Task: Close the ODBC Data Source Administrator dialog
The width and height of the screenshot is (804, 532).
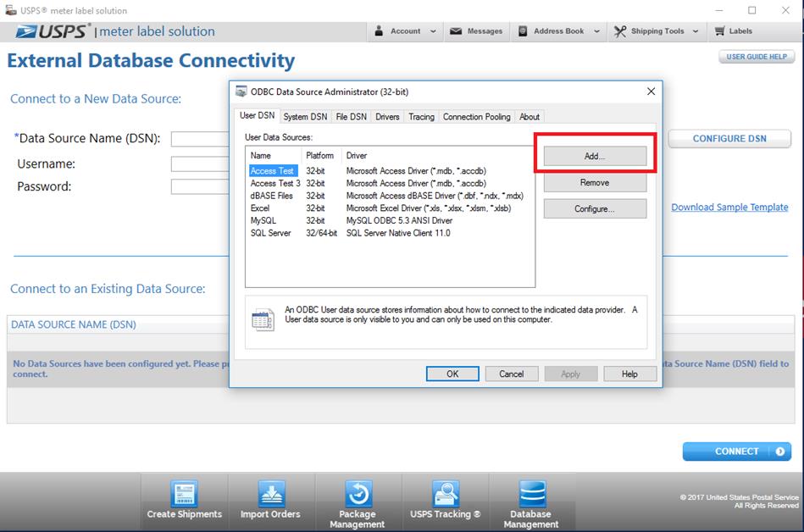Action: click(651, 91)
